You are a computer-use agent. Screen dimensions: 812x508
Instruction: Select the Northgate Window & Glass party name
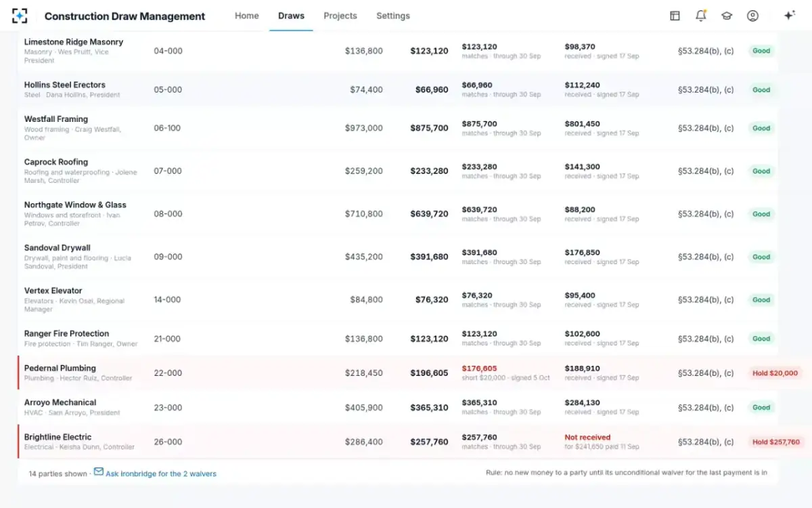click(x=75, y=205)
